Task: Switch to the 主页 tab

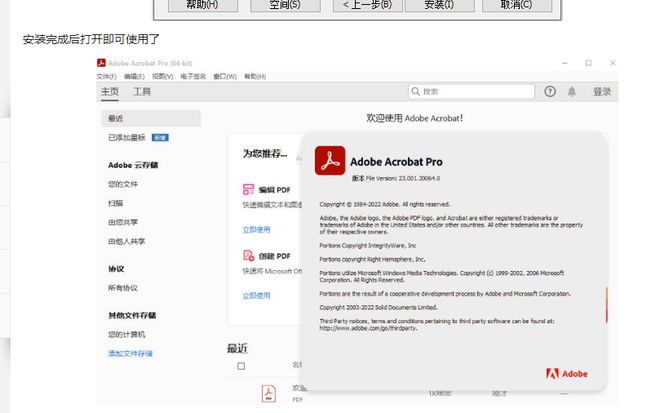Action: 110,92
